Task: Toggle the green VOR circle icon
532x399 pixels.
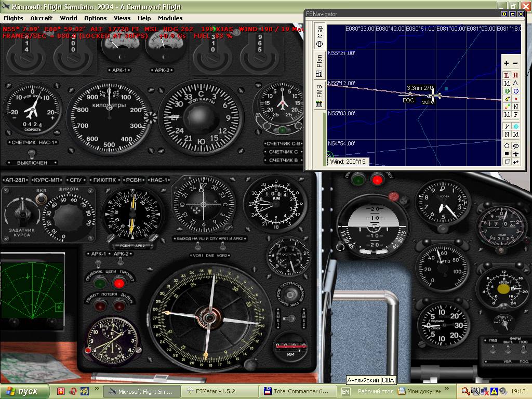Action: [507, 91]
